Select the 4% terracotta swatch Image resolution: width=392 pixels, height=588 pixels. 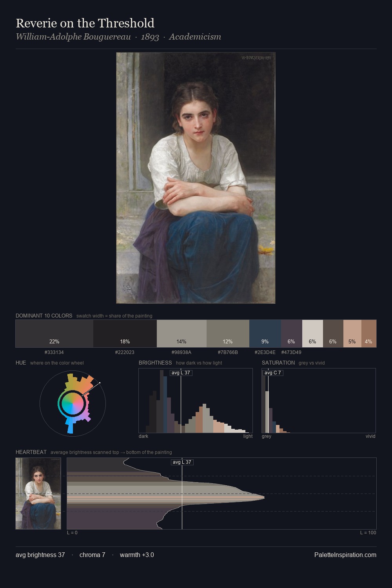(368, 334)
